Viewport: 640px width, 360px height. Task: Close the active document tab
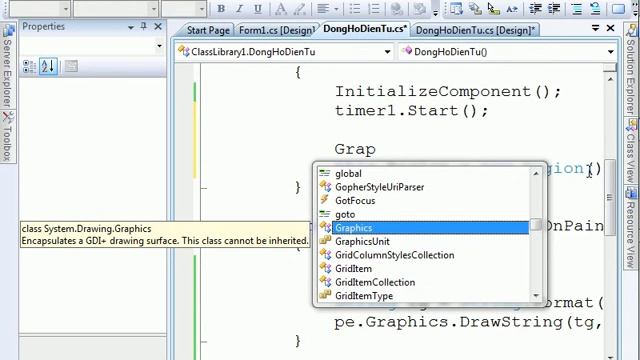pyautogui.click(x=611, y=28)
